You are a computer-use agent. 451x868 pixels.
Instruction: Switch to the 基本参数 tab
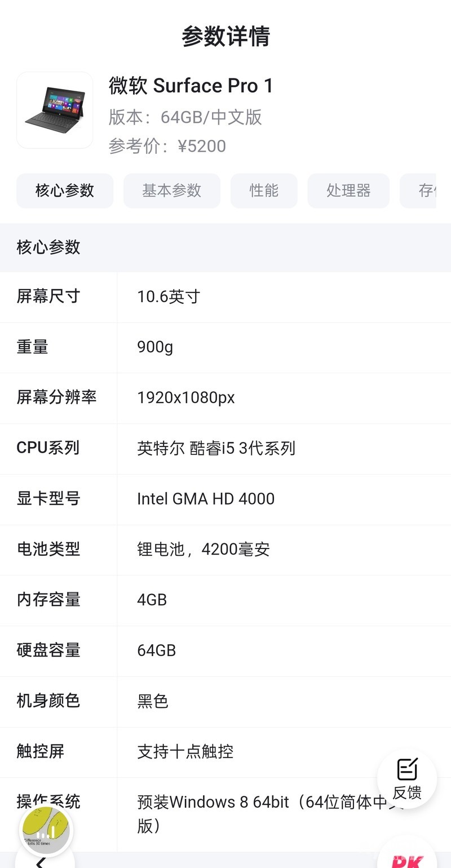pyautogui.click(x=171, y=191)
